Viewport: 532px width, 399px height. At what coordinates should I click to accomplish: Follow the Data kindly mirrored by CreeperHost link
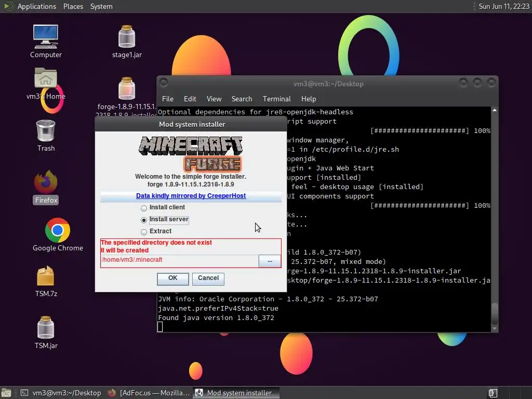point(191,196)
